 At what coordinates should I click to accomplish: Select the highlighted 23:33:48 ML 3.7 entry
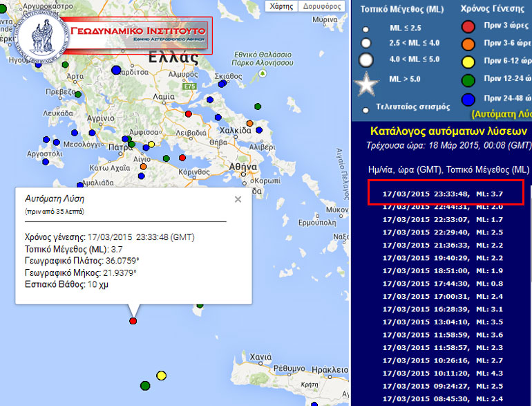(446, 194)
